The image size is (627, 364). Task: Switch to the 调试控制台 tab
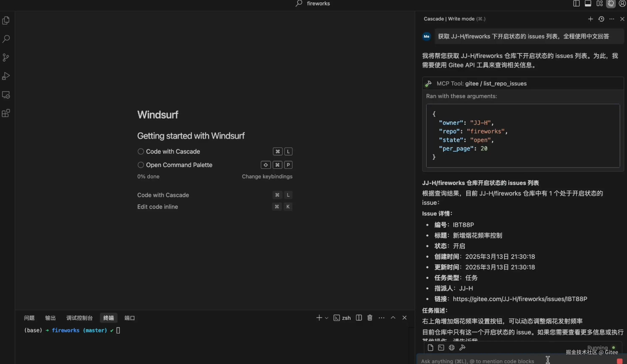[x=79, y=318]
